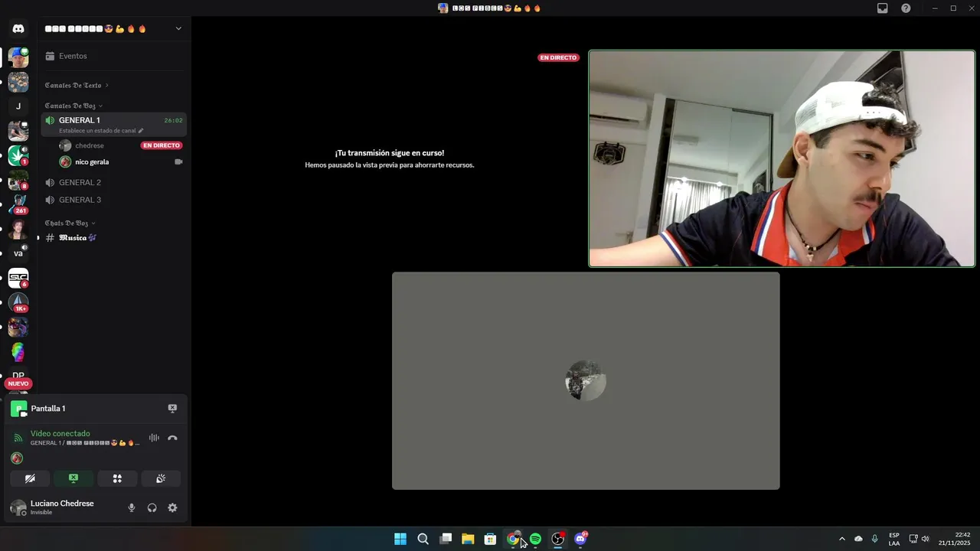The width and height of the screenshot is (980, 551).
Task: Select user nico gerala in voice channel
Action: (x=121, y=161)
